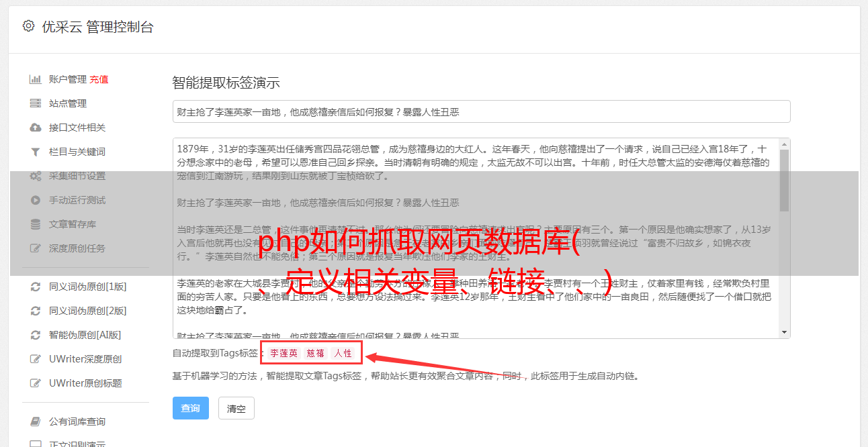Click the UWriter深度原创 edit icon
Image resolution: width=868 pixels, height=447 pixels.
36,359
